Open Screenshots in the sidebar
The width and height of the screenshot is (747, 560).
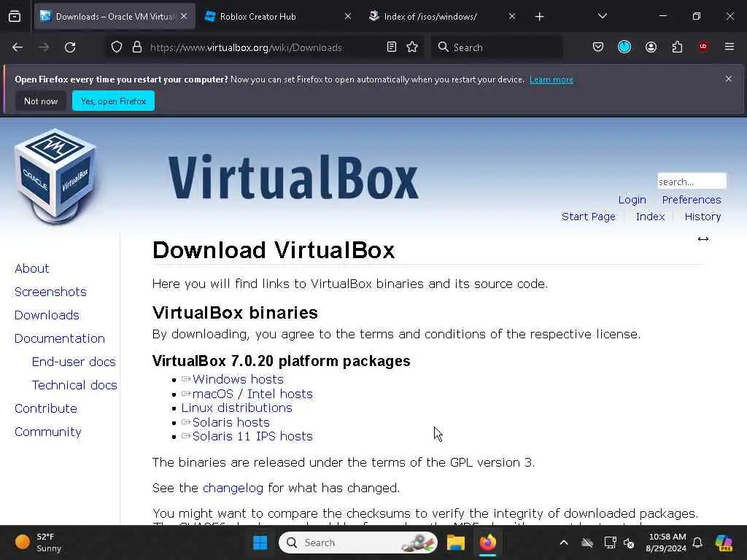tap(50, 292)
